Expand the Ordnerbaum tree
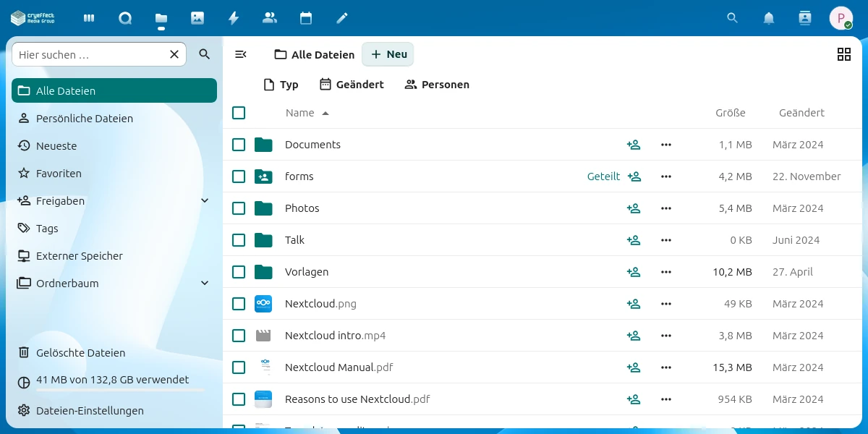This screenshot has height=434, width=868. (x=205, y=284)
